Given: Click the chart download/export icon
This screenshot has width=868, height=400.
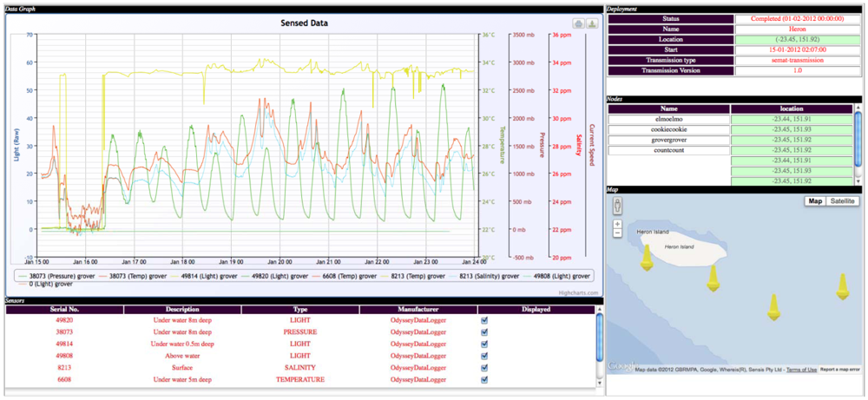Looking at the screenshot, I should tap(592, 23).
